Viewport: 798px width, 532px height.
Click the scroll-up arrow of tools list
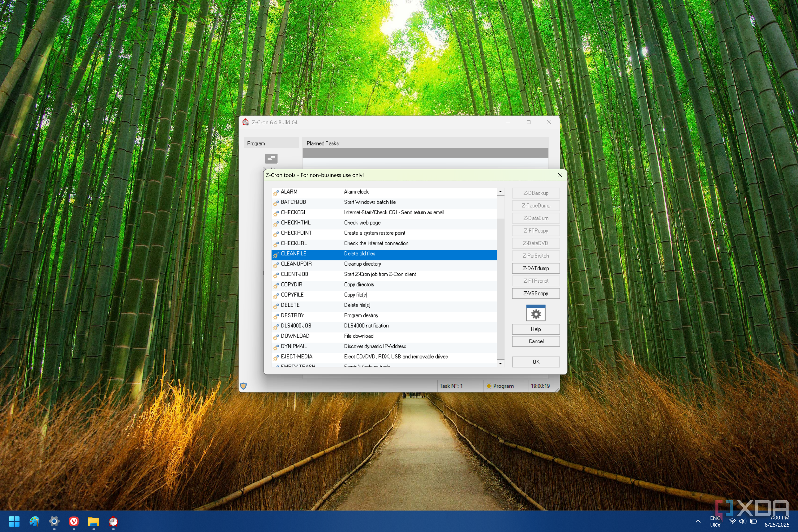coord(501,192)
